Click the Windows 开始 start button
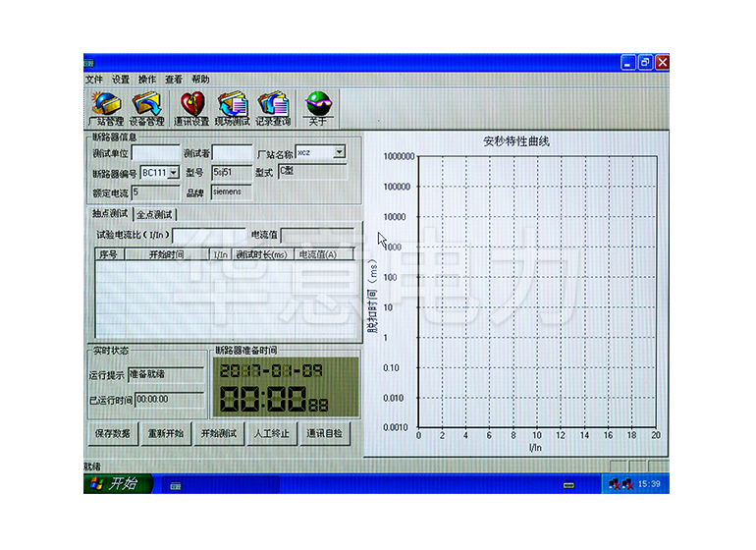The width and height of the screenshot is (756, 550). pos(118,484)
